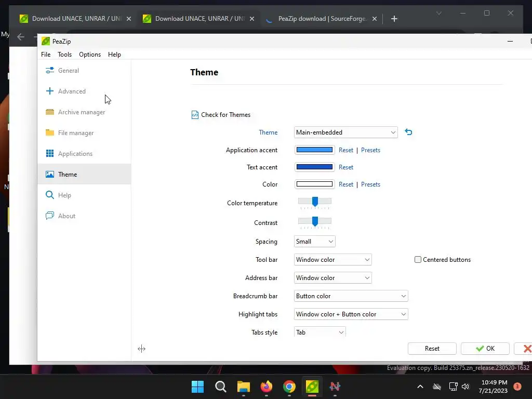532x399 pixels.
Task: Open the Options menu
Action: tap(90, 54)
